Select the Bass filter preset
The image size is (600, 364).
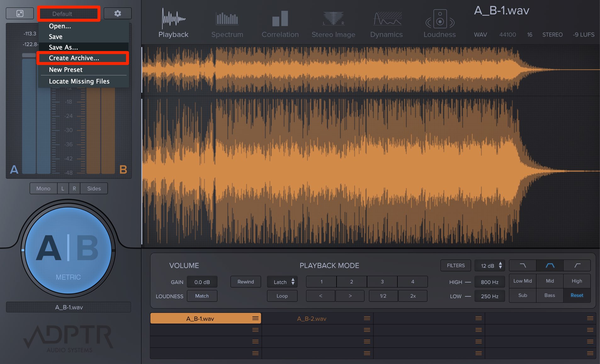click(x=550, y=295)
